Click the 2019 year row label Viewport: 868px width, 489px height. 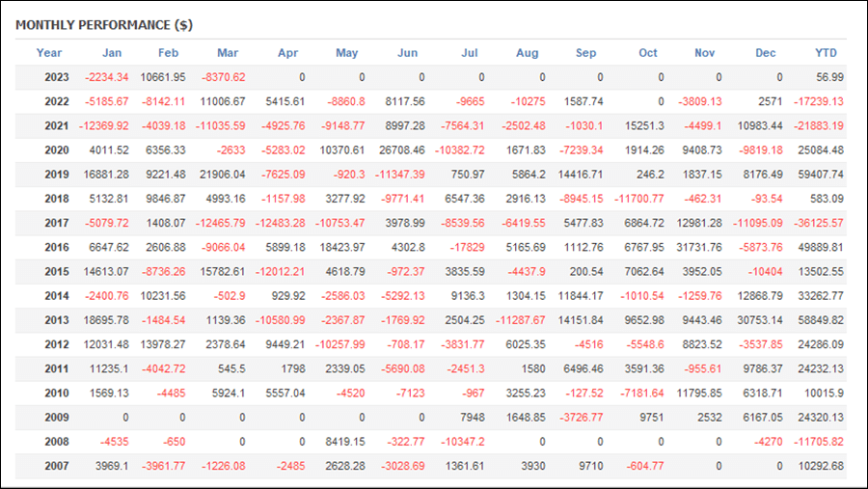coord(57,175)
